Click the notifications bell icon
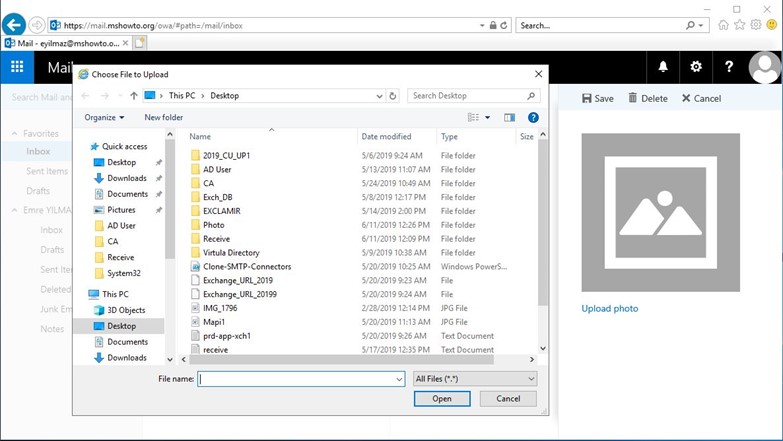The height and width of the screenshot is (441, 783). click(x=662, y=67)
